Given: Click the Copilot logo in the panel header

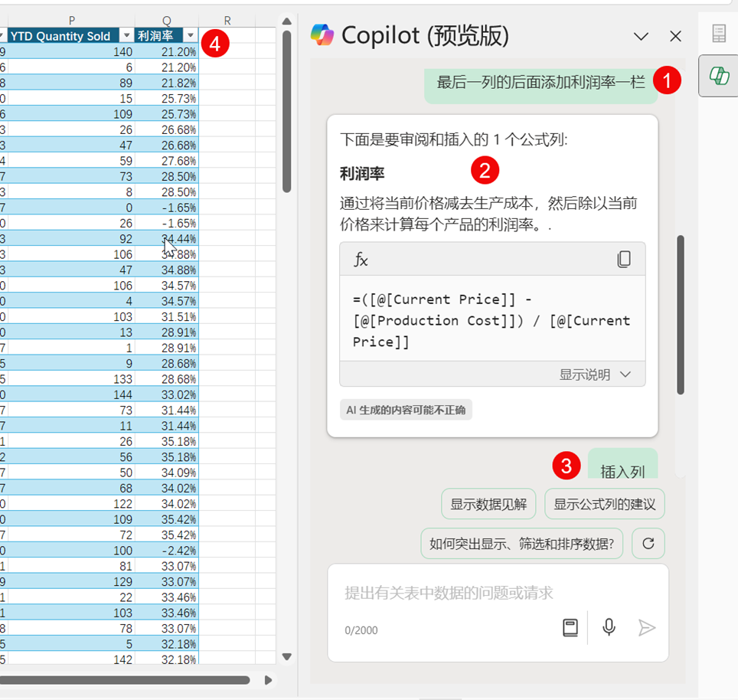Looking at the screenshot, I should click(x=322, y=35).
